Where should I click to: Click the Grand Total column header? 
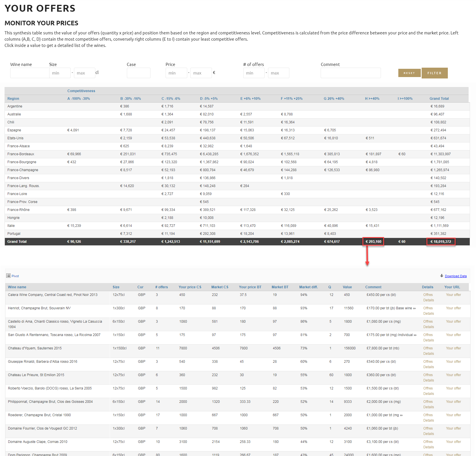[439, 99]
